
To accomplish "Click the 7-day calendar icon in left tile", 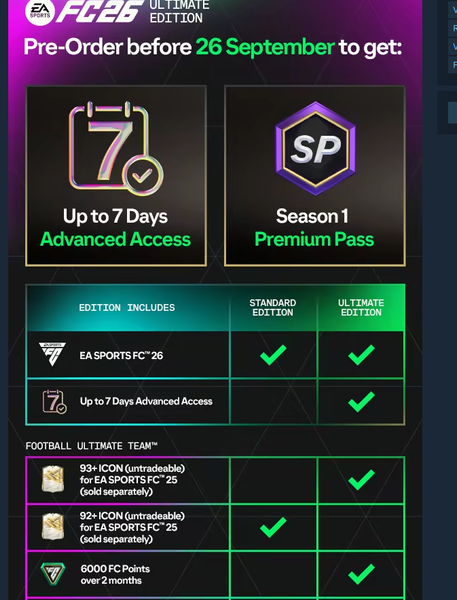I will 116,148.
